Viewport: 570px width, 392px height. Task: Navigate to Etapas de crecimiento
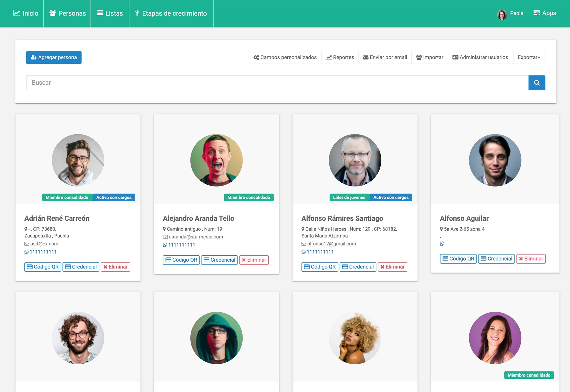(x=171, y=13)
